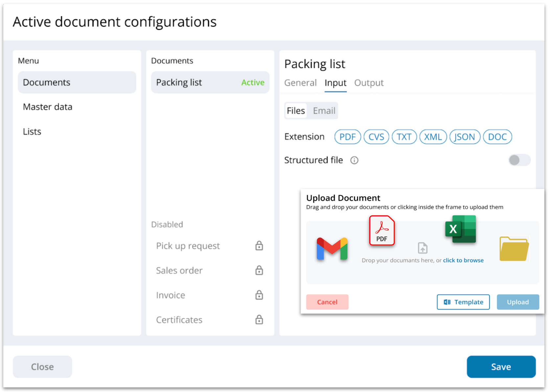The width and height of the screenshot is (550, 392).
Task: Click the Gmail icon in the upload frame
Action: [x=332, y=249]
